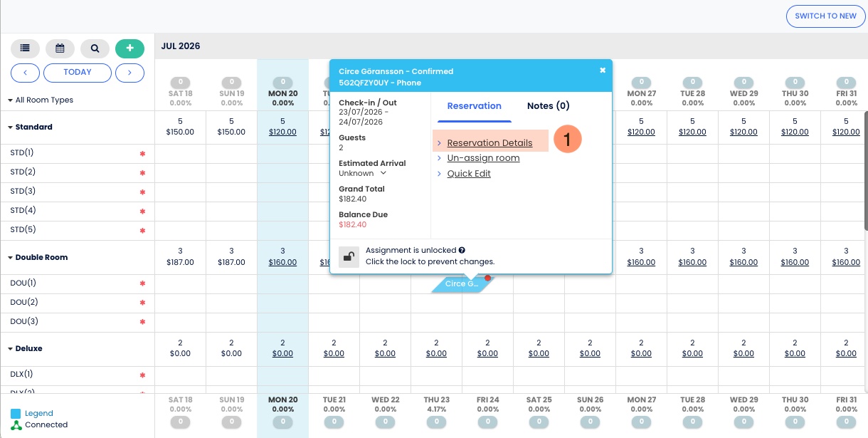Open the list view icon
Image resolution: width=868 pixels, height=438 pixels.
coord(25,48)
